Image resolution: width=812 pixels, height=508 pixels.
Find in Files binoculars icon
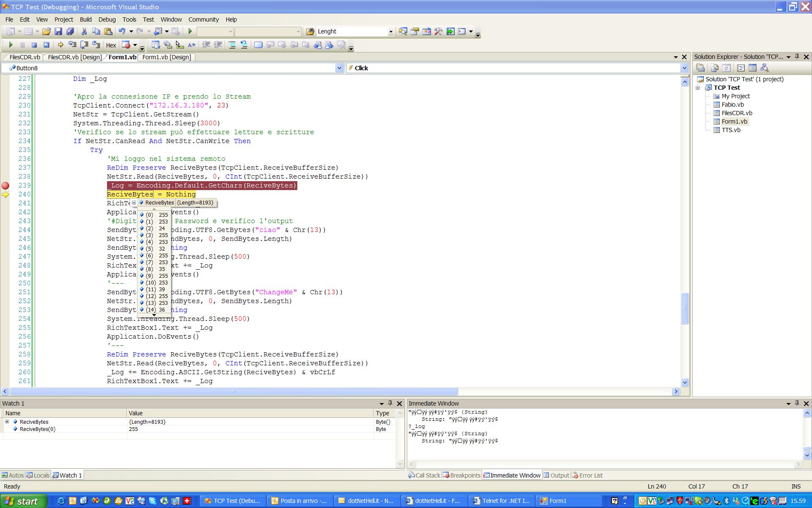(310, 31)
